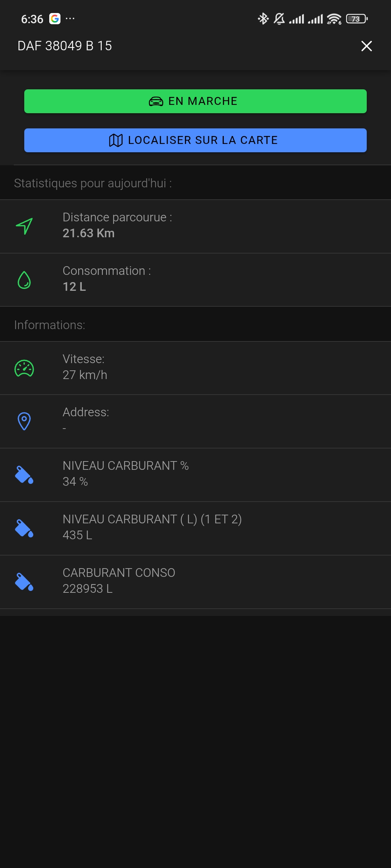Viewport: 391px width, 868px height.
Task: Tap the Google icon in the status bar
Action: click(55, 19)
